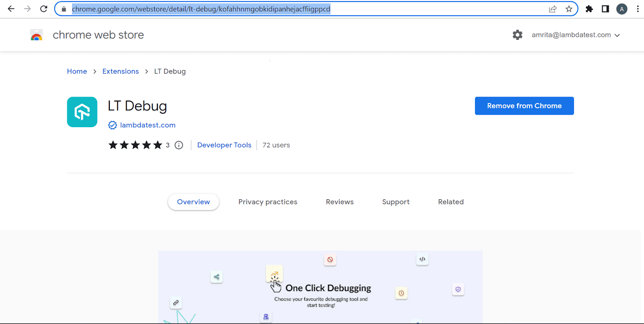Open the Reviews tab
This screenshot has height=324, width=644.
pyautogui.click(x=340, y=202)
